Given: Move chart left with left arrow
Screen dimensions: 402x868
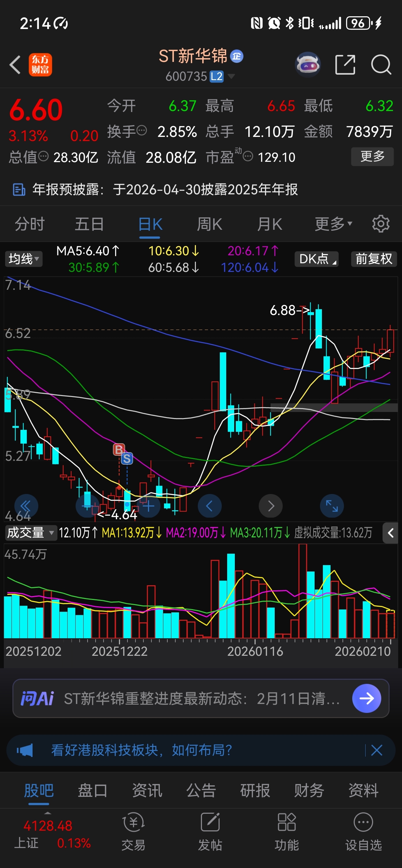Looking at the screenshot, I should point(210,506).
